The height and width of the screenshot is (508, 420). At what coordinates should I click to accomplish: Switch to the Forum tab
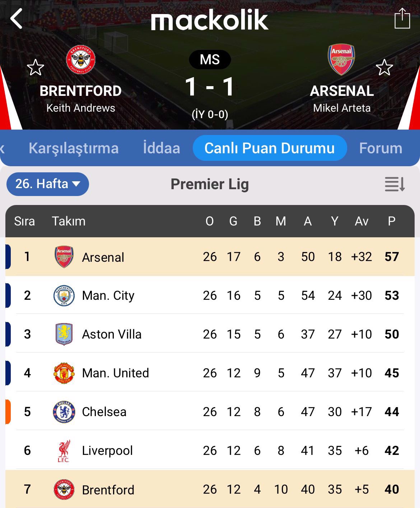click(381, 148)
